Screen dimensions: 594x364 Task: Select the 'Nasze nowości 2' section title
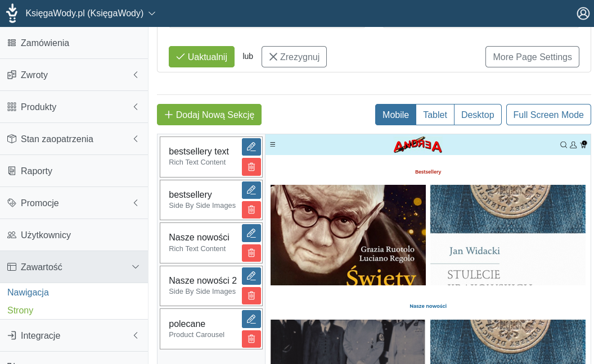(x=202, y=280)
